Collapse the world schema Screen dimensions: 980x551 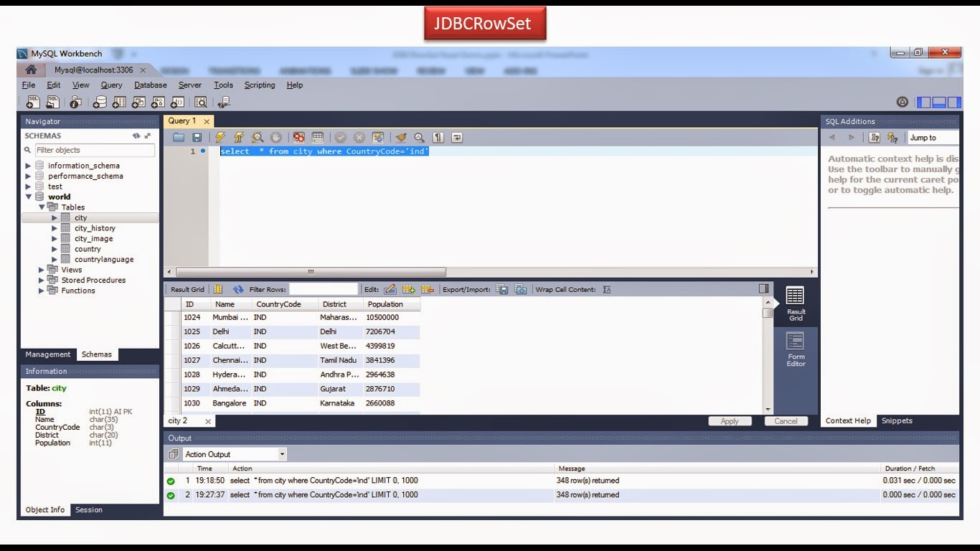[x=29, y=197]
